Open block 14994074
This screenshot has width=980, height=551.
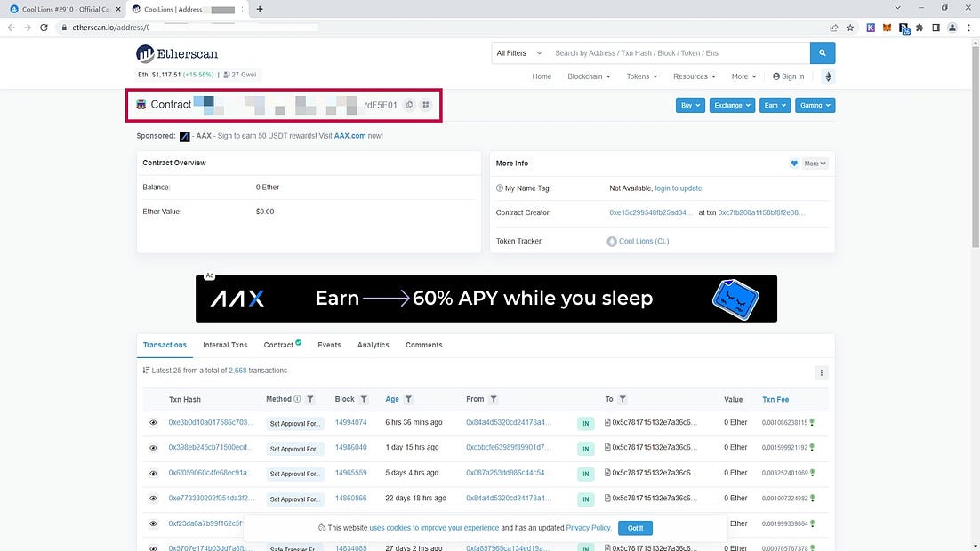350,422
